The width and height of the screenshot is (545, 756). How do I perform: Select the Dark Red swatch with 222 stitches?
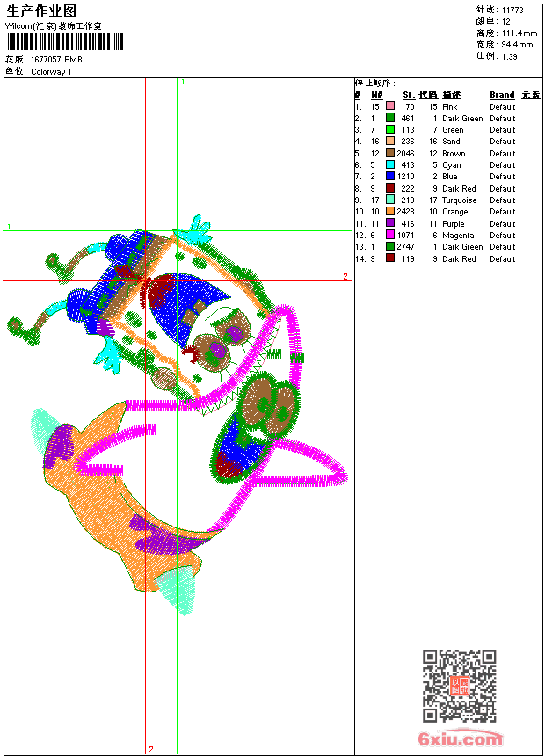[390, 188]
